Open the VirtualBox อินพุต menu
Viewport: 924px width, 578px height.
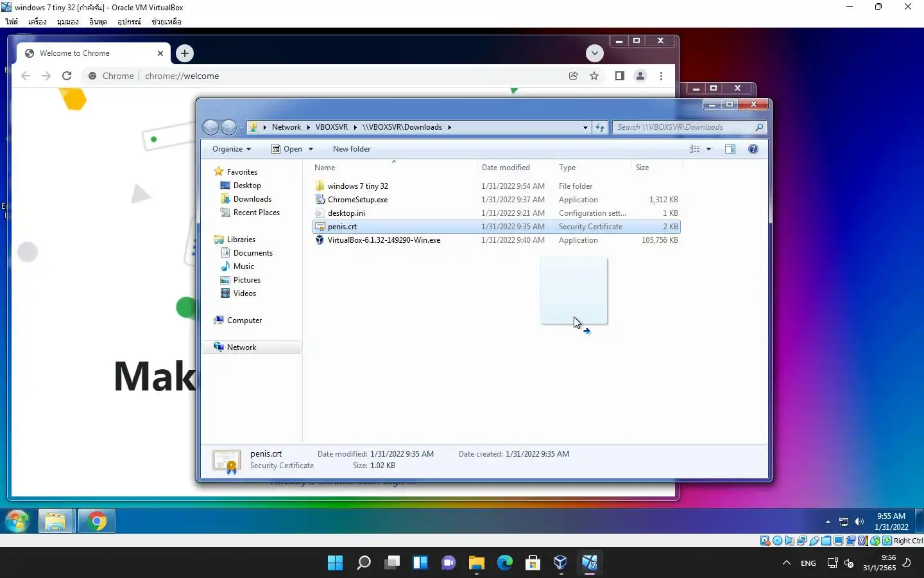[98, 22]
